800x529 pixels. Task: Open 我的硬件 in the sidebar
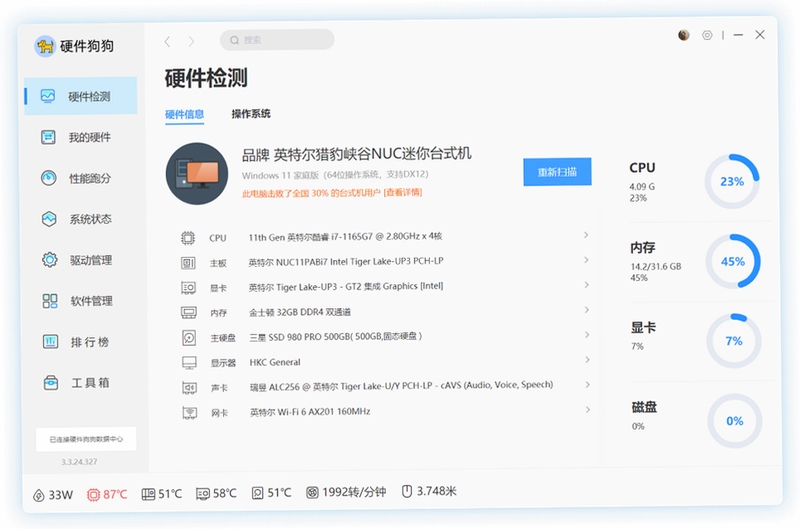pos(81,137)
